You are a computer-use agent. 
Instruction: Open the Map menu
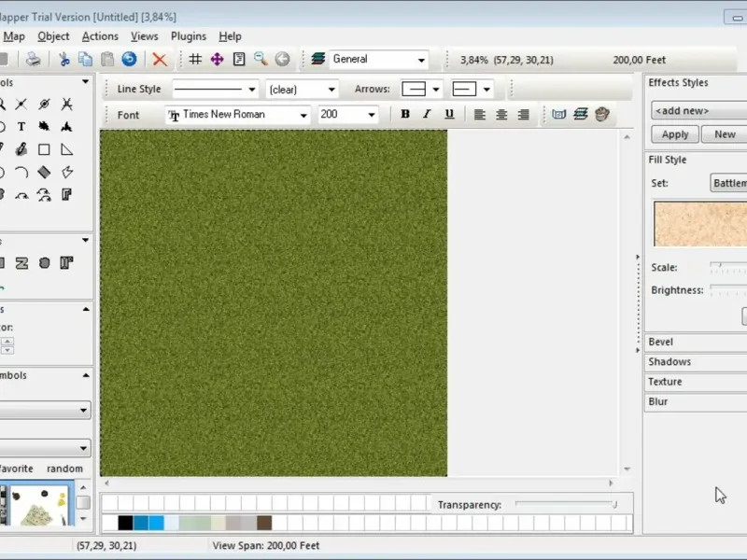point(14,36)
